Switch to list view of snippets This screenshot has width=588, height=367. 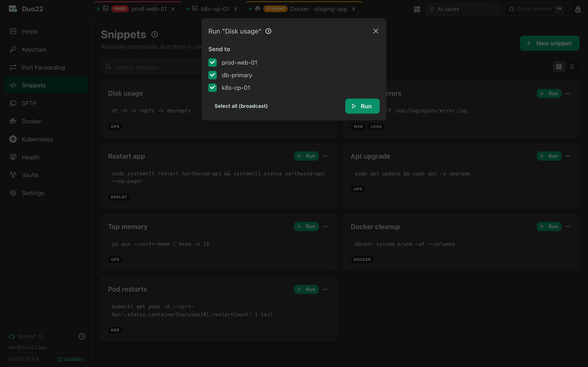tap(572, 67)
